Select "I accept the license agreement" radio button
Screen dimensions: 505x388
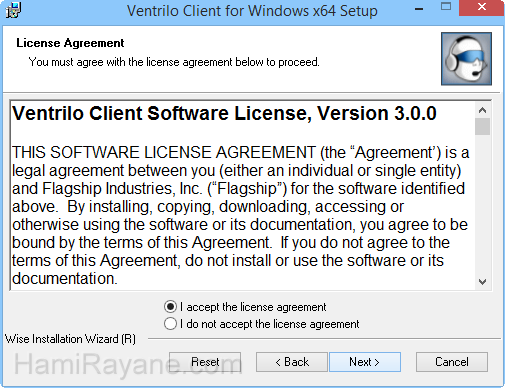(x=170, y=307)
